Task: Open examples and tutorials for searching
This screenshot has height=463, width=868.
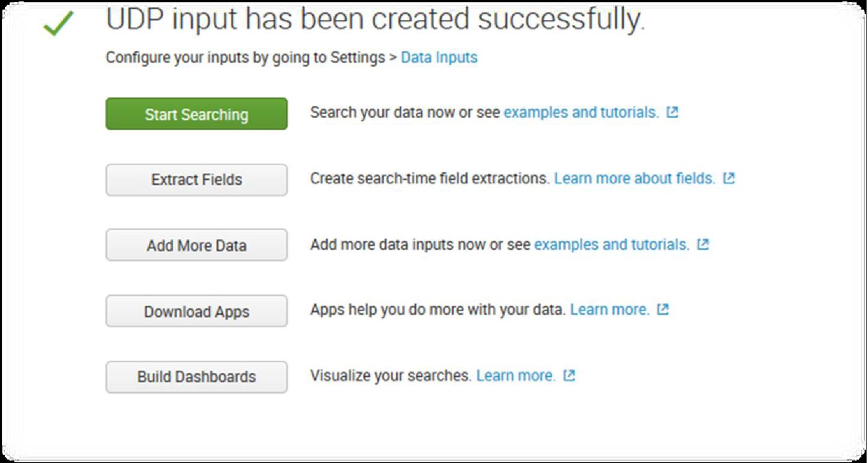Action: click(580, 112)
